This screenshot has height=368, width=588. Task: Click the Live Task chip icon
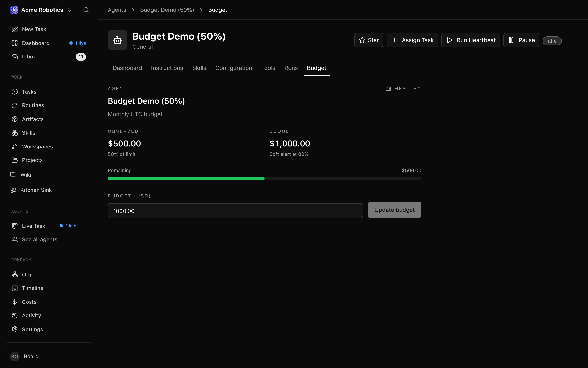pyautogui.click(x=14, y=226)
